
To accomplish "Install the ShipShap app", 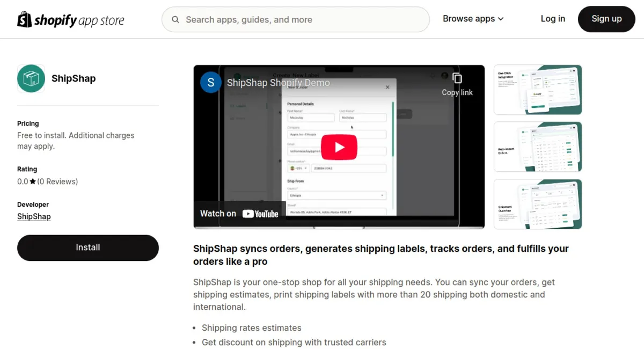I will [88, 248].
